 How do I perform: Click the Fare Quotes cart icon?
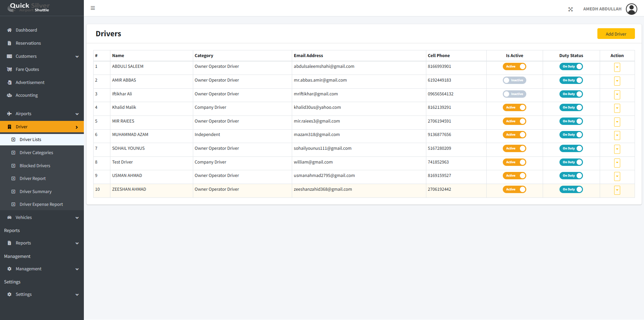pyautogui.click(x=9, y=70)
